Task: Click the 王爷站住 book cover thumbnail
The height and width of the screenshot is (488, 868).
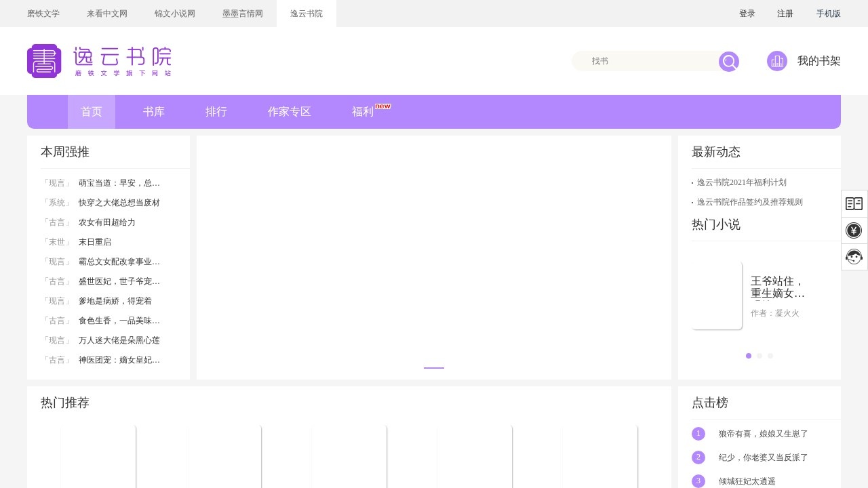Action: [x=717, y=294]
